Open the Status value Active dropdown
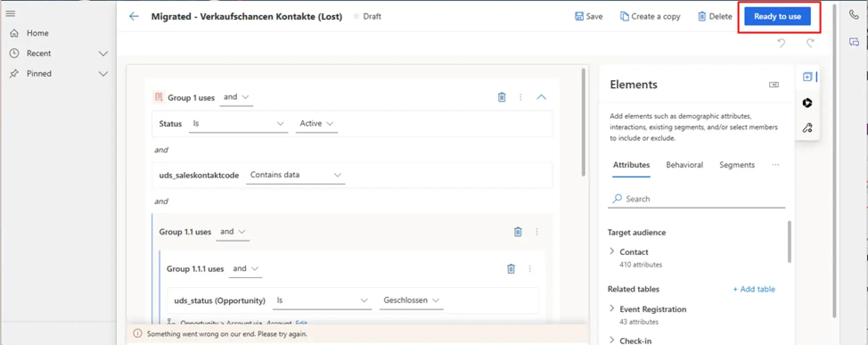The height and width of the screenshot is (345, 868). (316, 123)
